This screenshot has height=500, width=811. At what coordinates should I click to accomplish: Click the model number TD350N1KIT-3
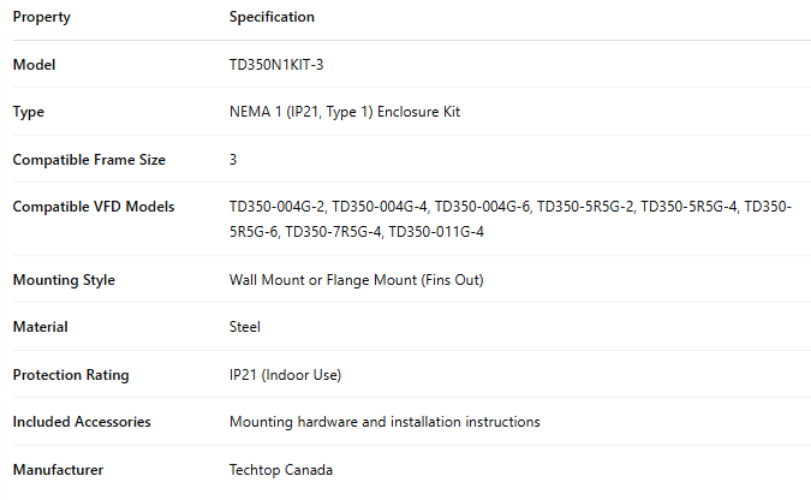276,65
